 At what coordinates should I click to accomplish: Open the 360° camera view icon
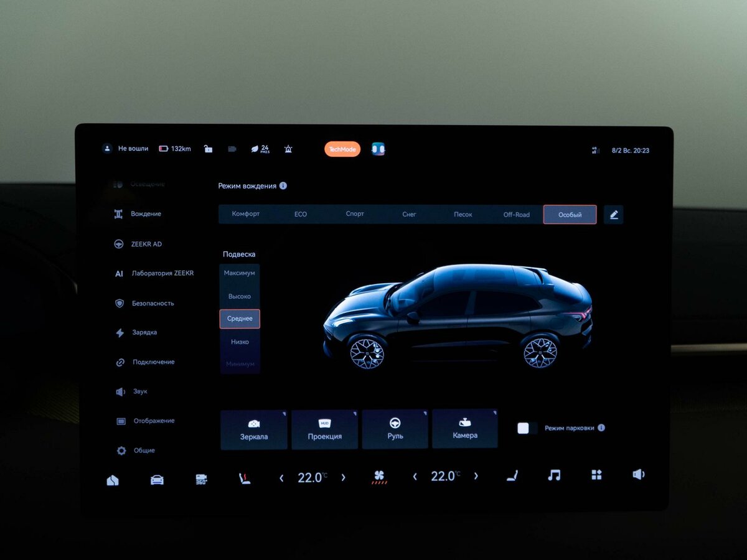tap(202, 479)
